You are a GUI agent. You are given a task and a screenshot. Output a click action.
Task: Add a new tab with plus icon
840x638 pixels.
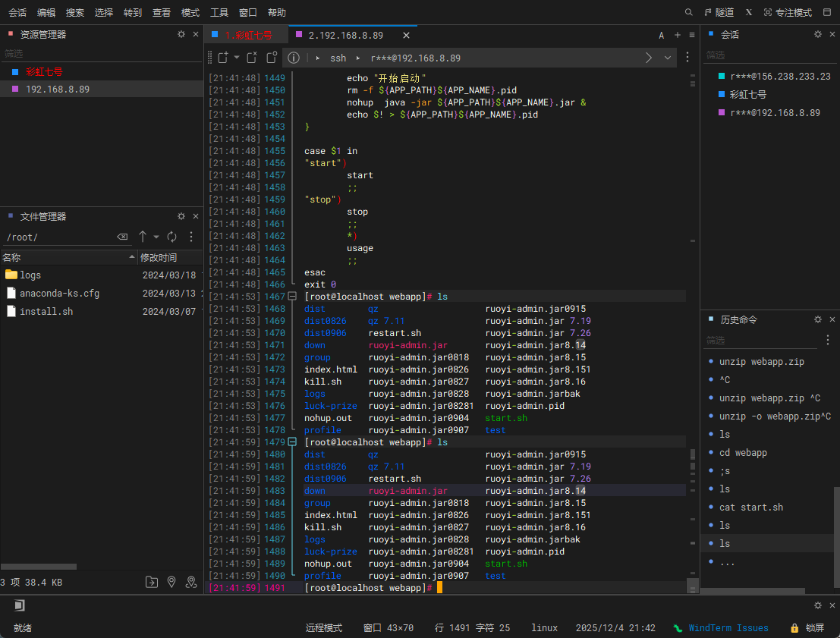678,35
